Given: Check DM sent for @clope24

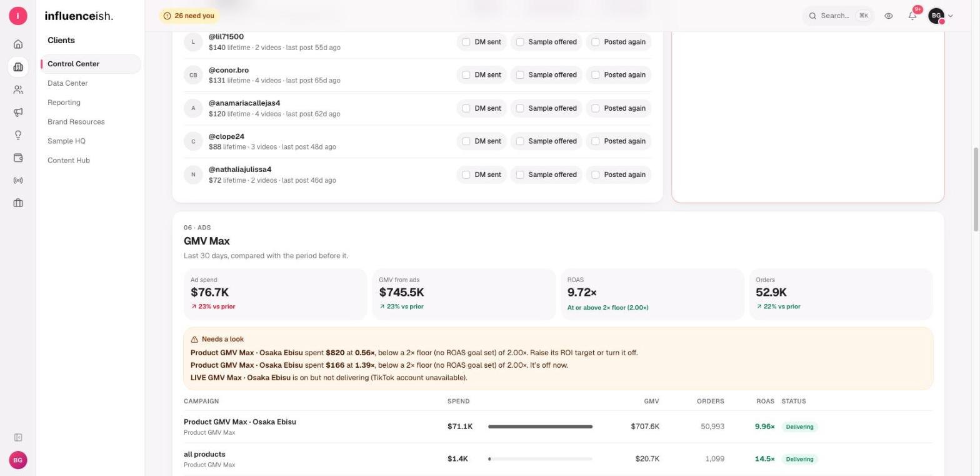Looking at the screenshot, I should tap(466, 141).
